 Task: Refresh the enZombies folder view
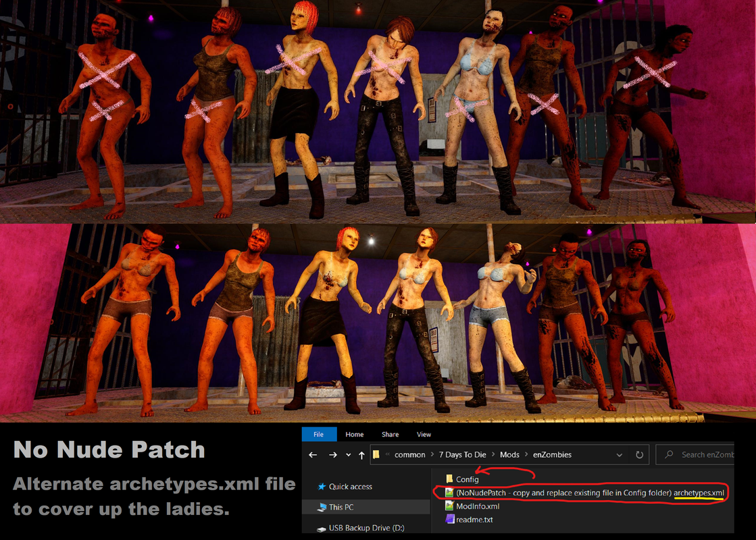[639, 455]
